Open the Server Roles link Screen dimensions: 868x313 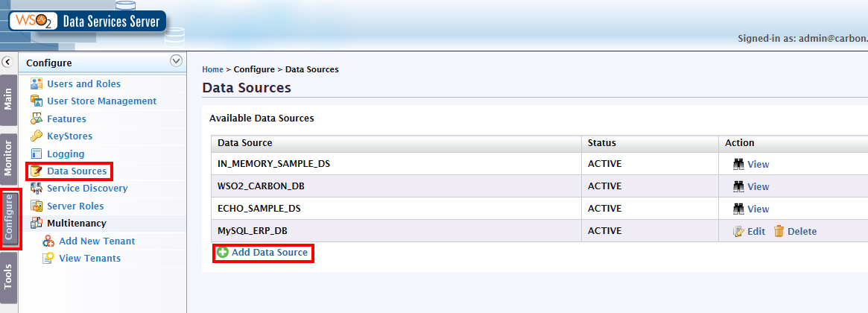click(x=75, y=206)
